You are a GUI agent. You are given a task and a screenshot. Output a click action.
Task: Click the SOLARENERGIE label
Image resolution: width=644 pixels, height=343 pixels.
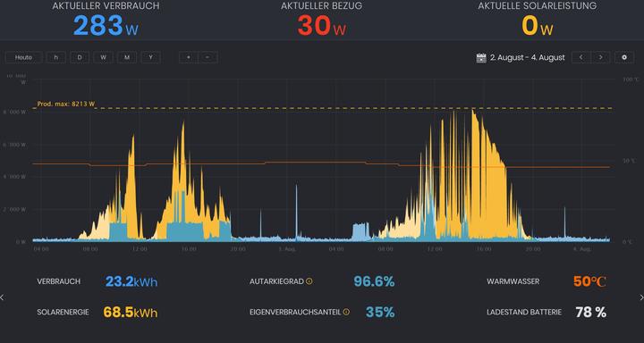(x=63, y=313)
